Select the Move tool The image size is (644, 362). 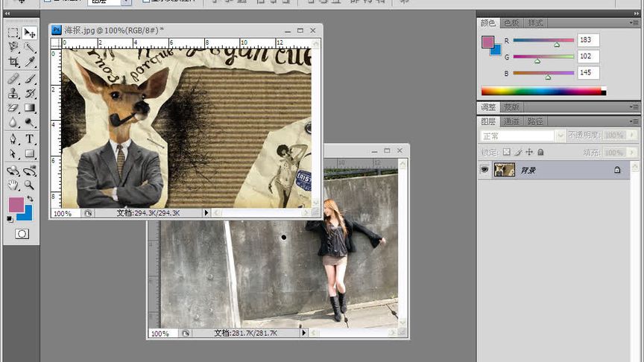click(x=30, y=33)
